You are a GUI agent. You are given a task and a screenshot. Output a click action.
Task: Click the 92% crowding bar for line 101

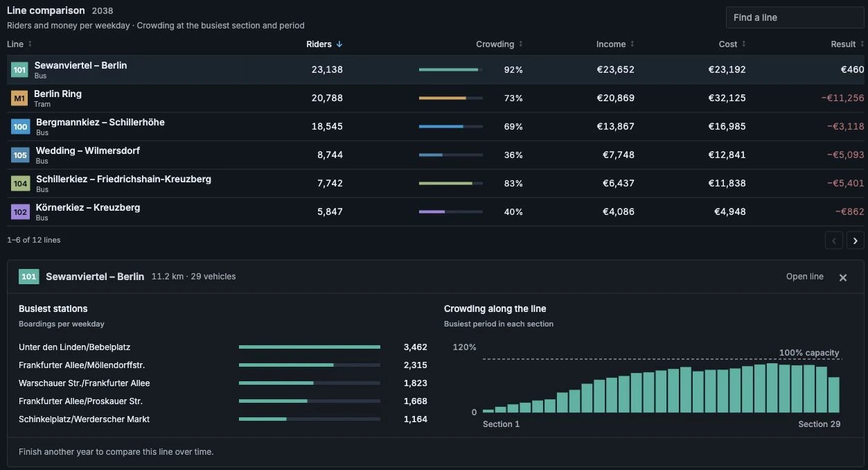pyautogui.click(x=450, y=70)
